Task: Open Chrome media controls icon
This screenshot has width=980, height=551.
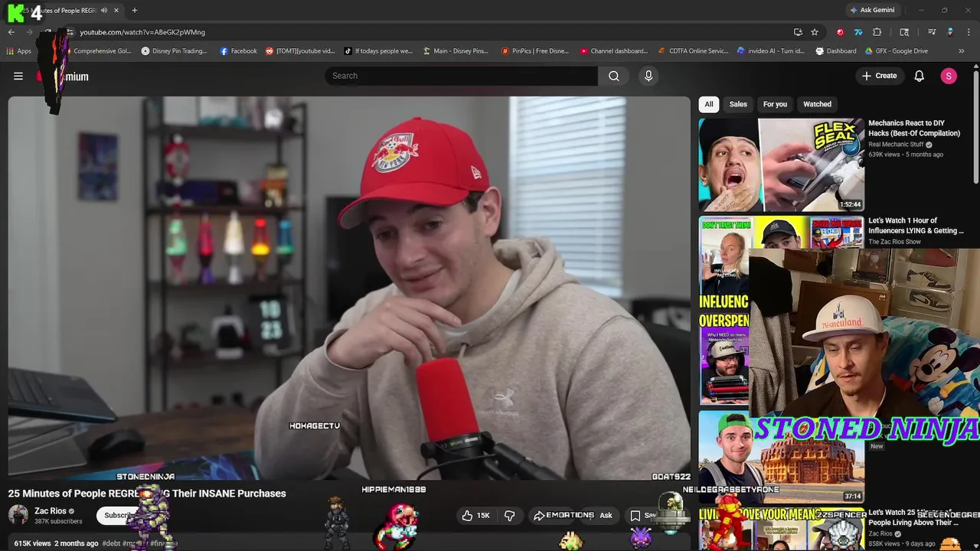Action: pos(932,32)
